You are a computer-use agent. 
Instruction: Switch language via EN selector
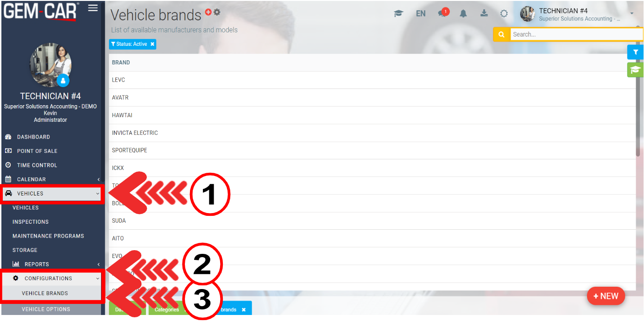tap(421, 13)
